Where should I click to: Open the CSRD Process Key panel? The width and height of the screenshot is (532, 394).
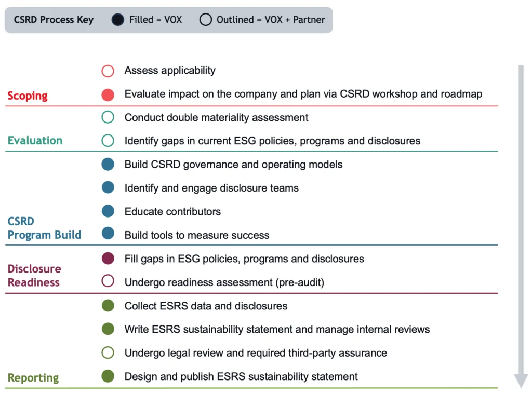pyautogui.click(x=54, y=19)
